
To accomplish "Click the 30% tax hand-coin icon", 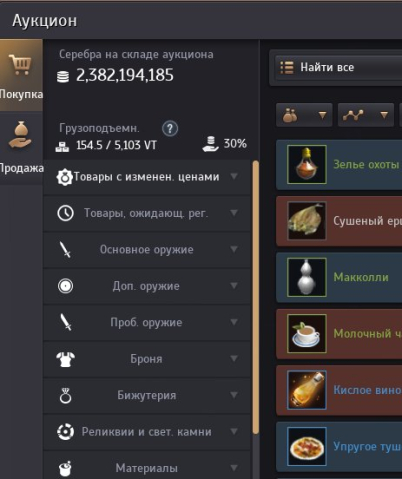I will point(210,144).
